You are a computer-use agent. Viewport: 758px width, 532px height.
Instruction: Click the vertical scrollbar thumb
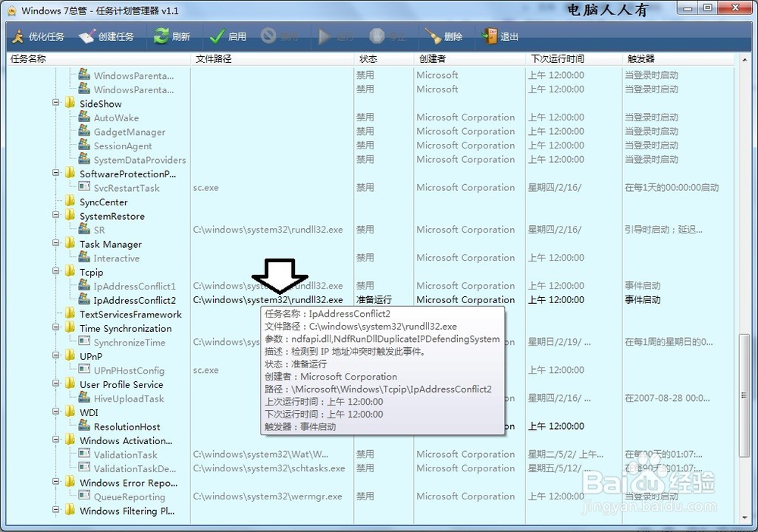[x=744, y=396]
